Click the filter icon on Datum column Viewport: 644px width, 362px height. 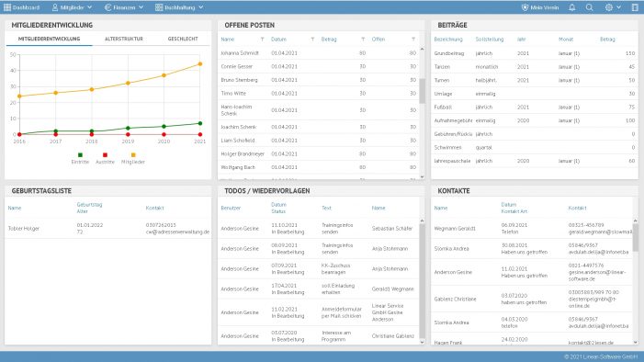click(312, 40)
